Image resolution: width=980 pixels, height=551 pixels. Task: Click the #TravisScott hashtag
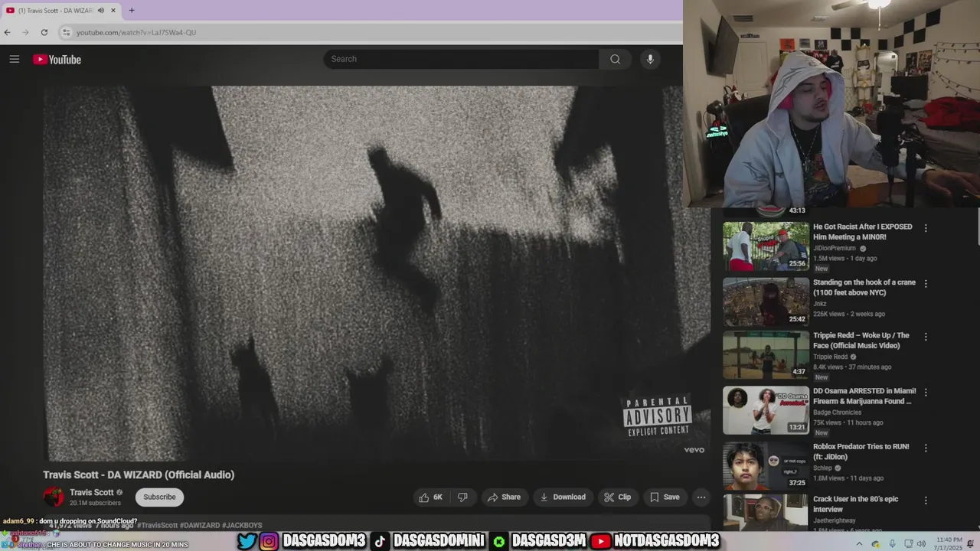(157, 526)
